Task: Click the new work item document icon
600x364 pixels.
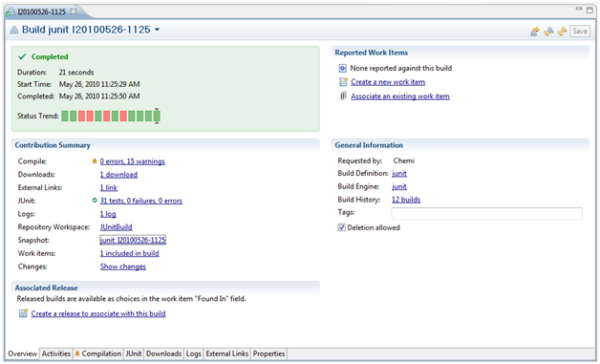Action: click(x=343, y=81)
